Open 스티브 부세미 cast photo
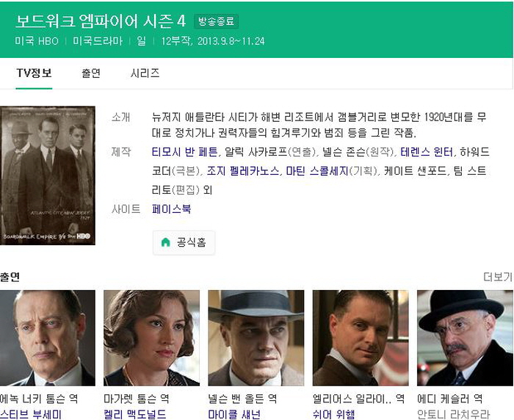The height and width of the screenshot is (420, 514). pos(48,338)
